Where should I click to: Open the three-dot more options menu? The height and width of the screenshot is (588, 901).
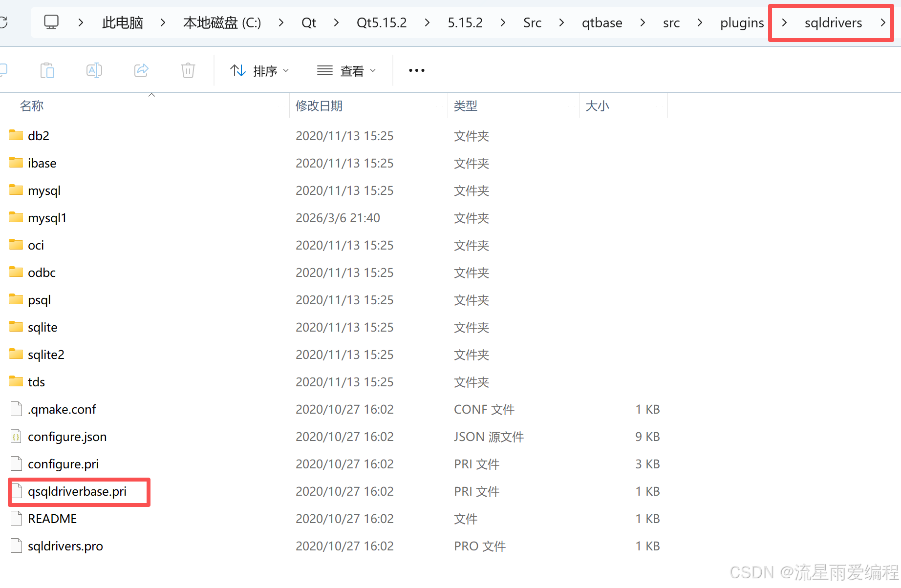tap(417, 70)
